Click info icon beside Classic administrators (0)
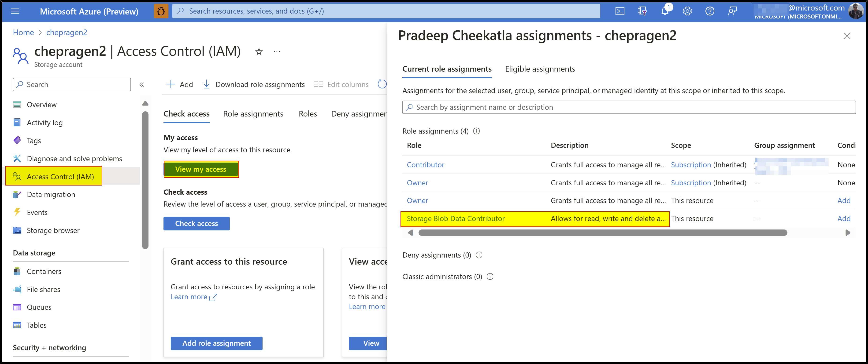Viewport: 868px width, 364px height. [490, 277]
